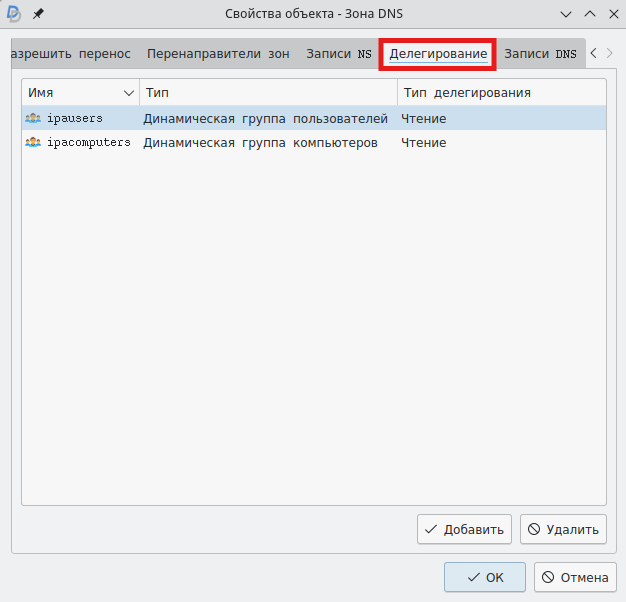
Task: Switch to the Записи DNS tab
Action: coord(540,54)
